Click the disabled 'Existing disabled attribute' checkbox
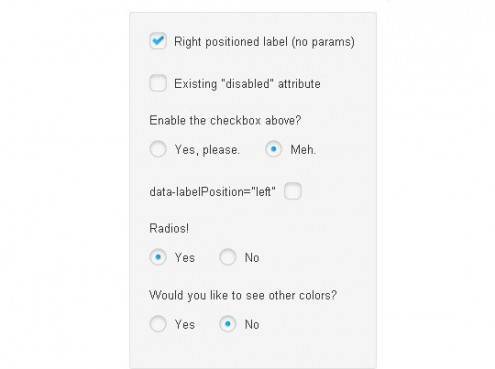The width and height of the screenshot is (495, 369). (x=158, y=83)
